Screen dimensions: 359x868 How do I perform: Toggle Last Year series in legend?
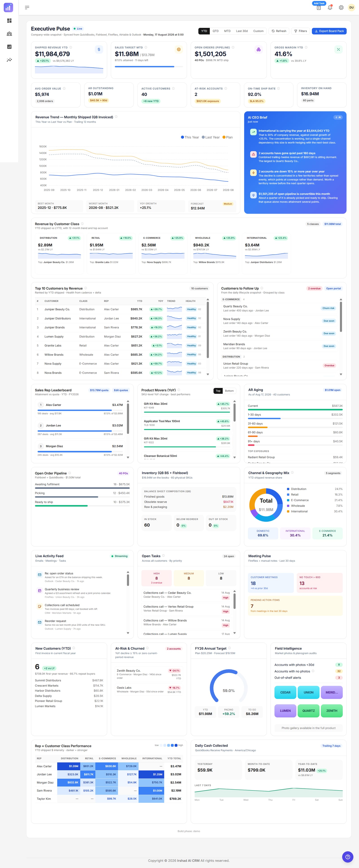pyautogui.click(x=210, y=137)
